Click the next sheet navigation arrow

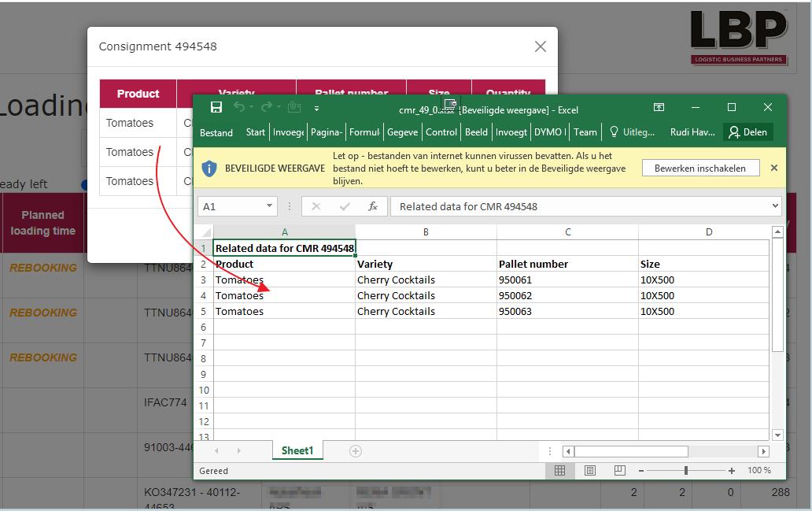(238, 451)
